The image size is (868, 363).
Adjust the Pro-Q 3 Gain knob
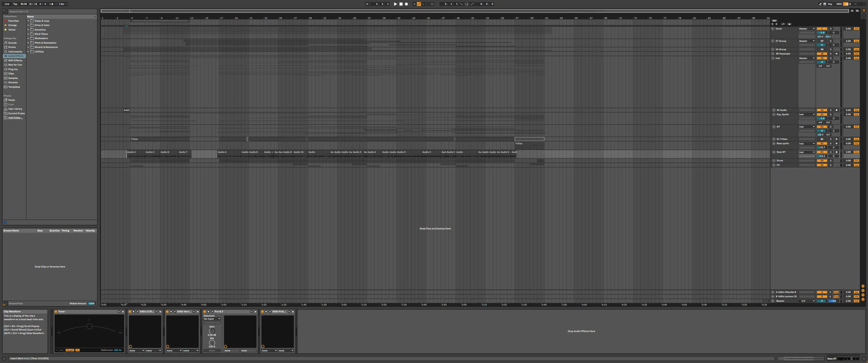(212, 331)
